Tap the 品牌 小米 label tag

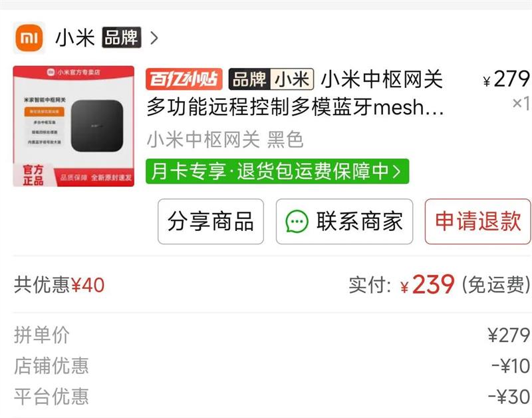(x=271, y=79)
